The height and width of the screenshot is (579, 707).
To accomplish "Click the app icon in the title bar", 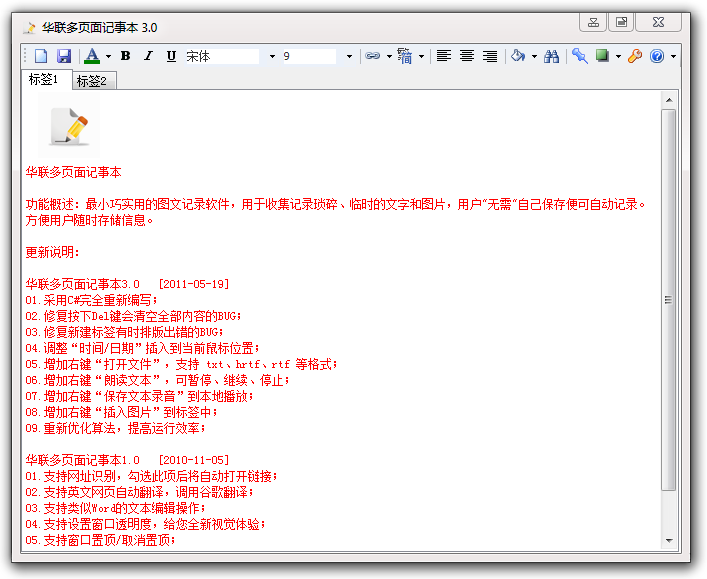I will pos(30,28).
